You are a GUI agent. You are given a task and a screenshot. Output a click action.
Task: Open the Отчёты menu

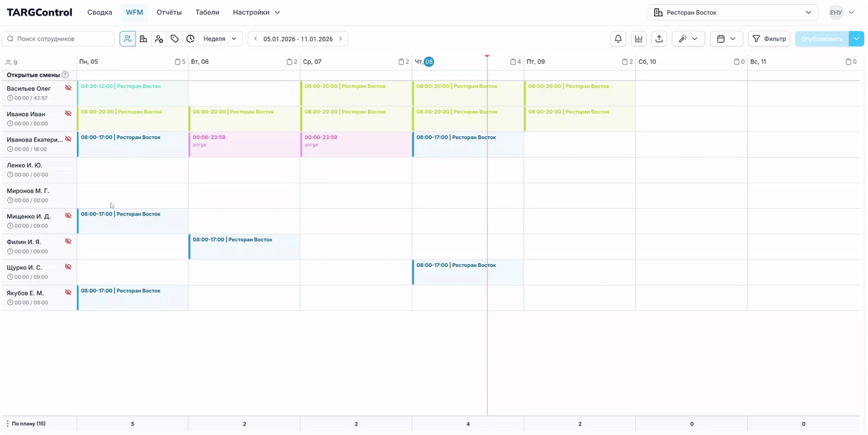(x=169, y=12)
